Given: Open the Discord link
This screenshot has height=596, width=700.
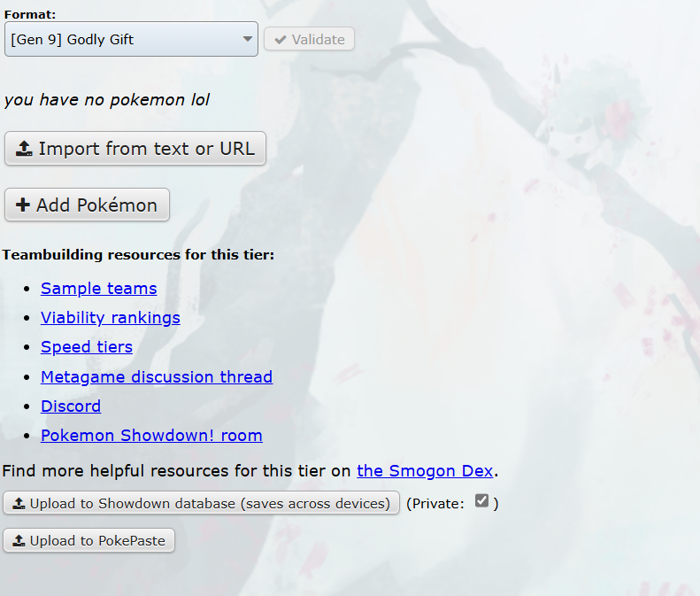Looking at the screenshot, I should point(71,406).
